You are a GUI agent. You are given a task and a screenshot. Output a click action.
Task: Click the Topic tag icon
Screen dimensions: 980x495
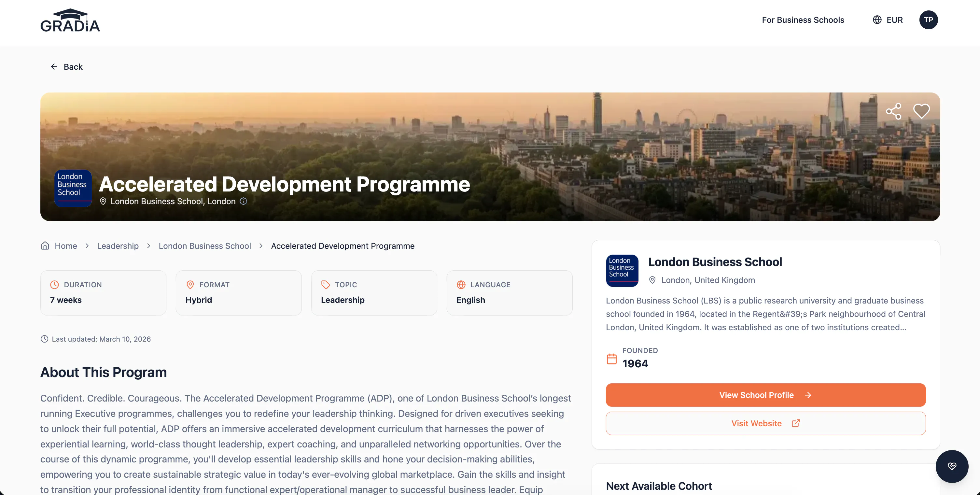(325, 285)
